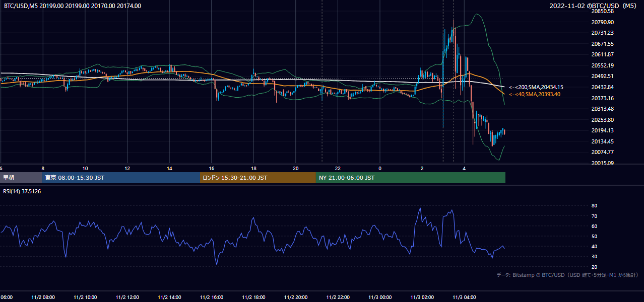The image size is (644, 302).
Task: Click the 11/2 22:00 date axis label
Action: 338,297
